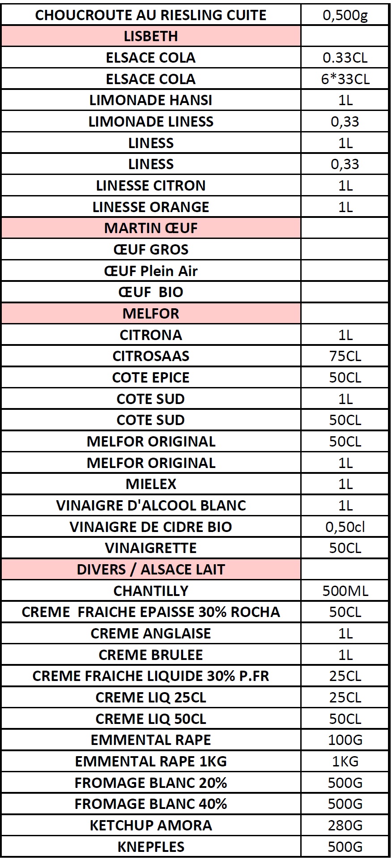Select the empty quantity cell beside ŒUF BIO
This screenshot has height=868, width=392.
point(345,292)
